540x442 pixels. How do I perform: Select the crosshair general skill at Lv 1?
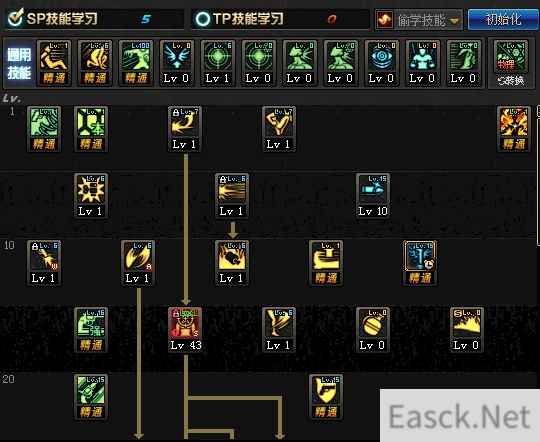(218, 63)
